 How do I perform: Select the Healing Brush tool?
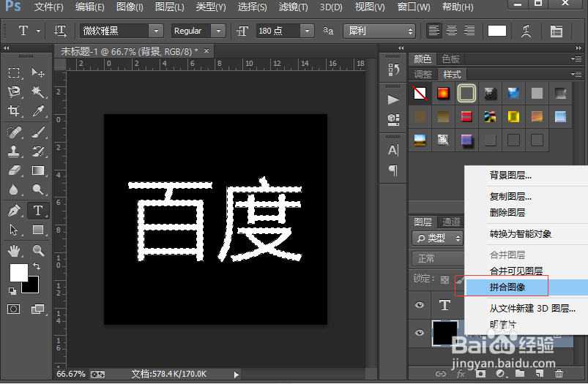coord(14,132)
